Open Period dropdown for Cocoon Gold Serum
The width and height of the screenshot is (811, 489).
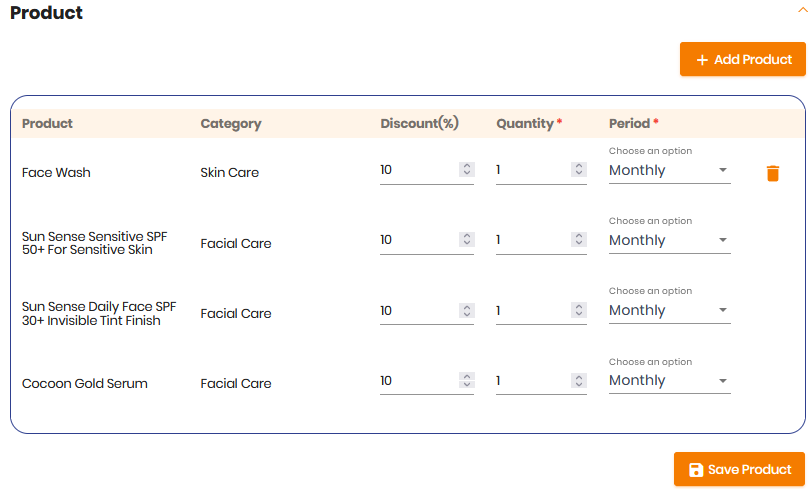coord(669,380)
